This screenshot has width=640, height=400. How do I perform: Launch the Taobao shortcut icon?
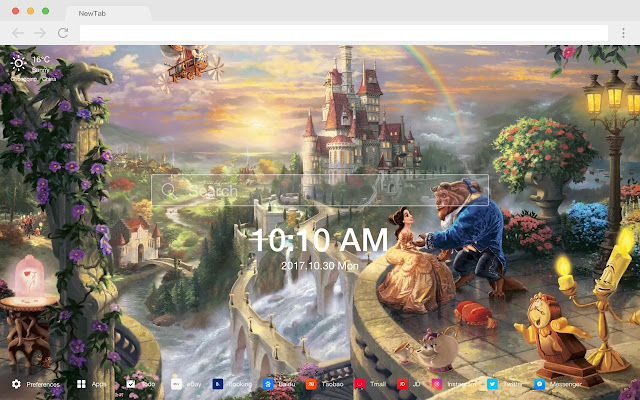click(311, 384)
